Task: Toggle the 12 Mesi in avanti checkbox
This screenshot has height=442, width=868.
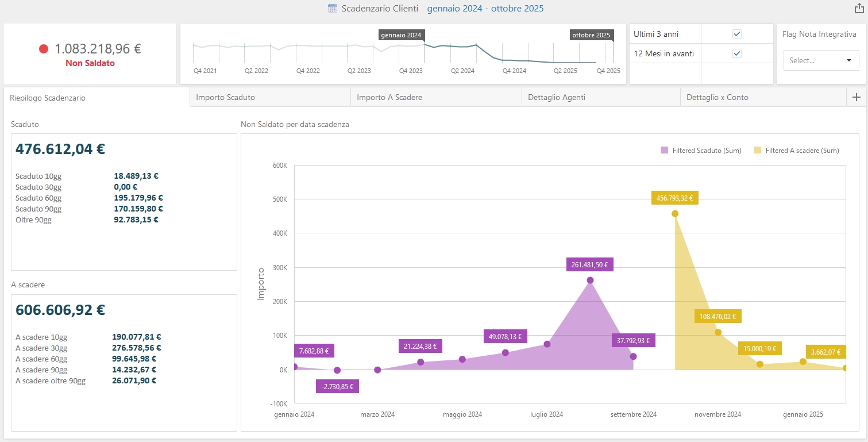Action: coord(737,53)
